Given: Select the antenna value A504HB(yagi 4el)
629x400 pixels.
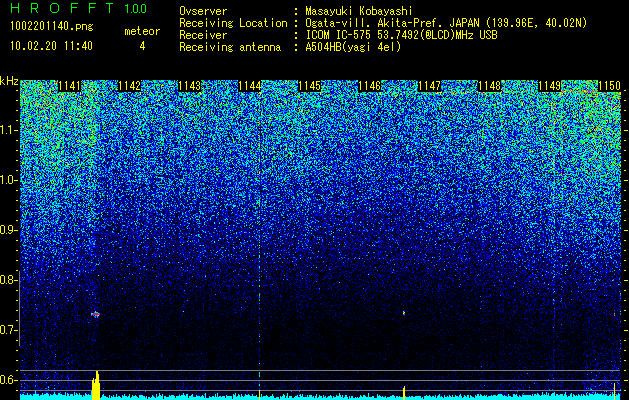Looking at the screenshot, I should click(x=353, y=47).
